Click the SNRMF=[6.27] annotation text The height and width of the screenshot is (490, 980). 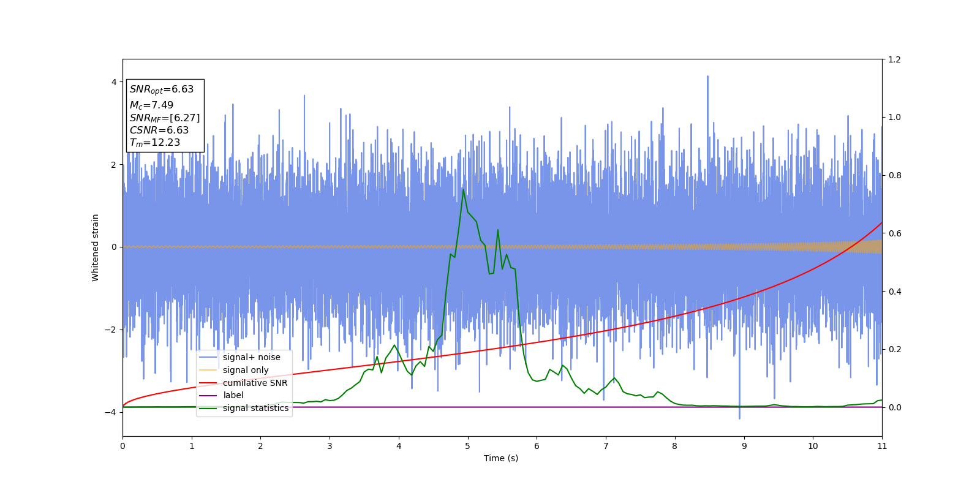click(x=165, y=118)
